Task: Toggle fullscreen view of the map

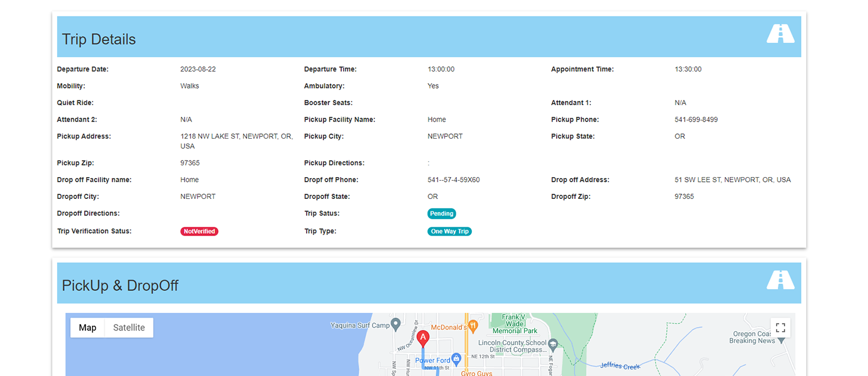Action: (780, 328)
